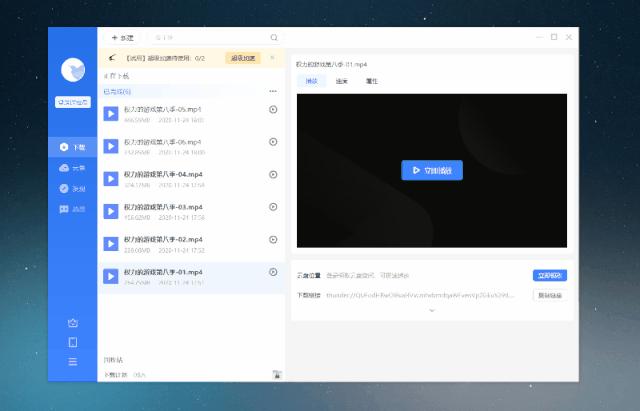This screenshot has width=640, height=411.
Task: Click the blue 立即播放 play button
Action: point(432,170)
